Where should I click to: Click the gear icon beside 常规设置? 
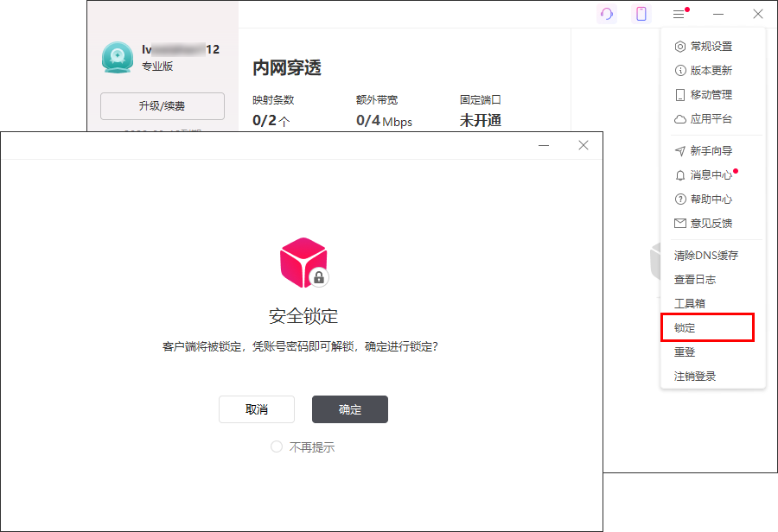pyautogui.click(x=679, y=47)
